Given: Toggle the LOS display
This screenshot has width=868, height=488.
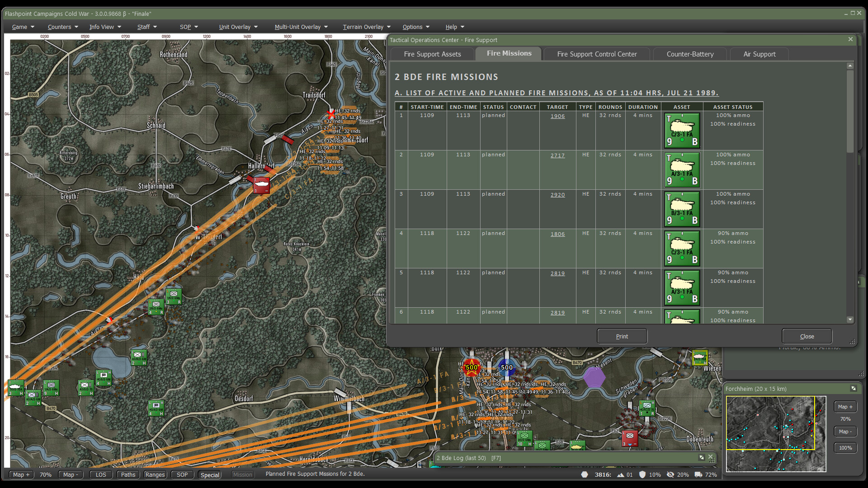Looking at the screenshot, I should point(101,474).
